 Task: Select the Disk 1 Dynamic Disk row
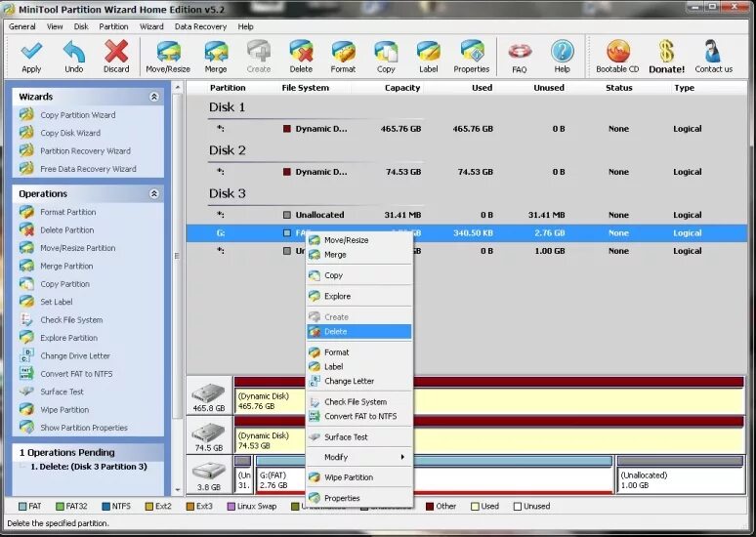coord(466,129)
